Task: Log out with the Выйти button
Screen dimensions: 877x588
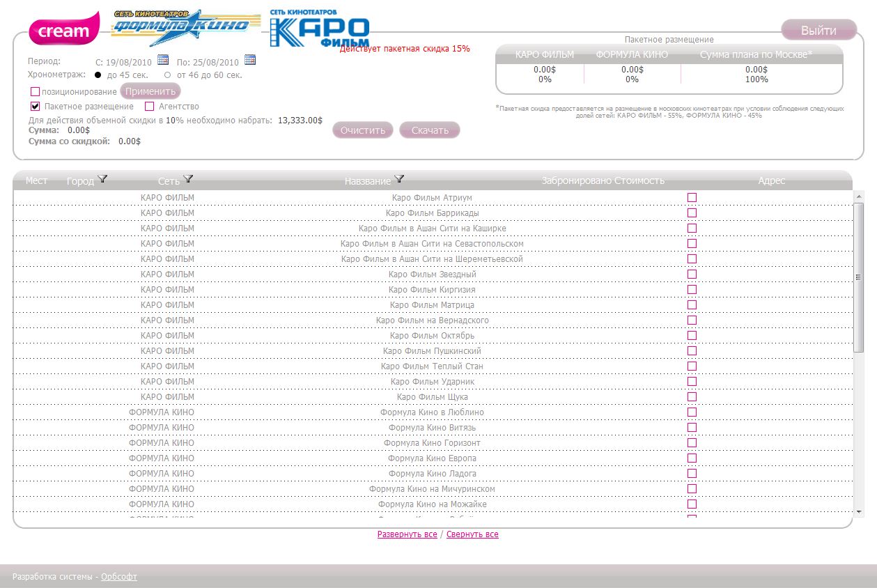Action: (818, 31)
